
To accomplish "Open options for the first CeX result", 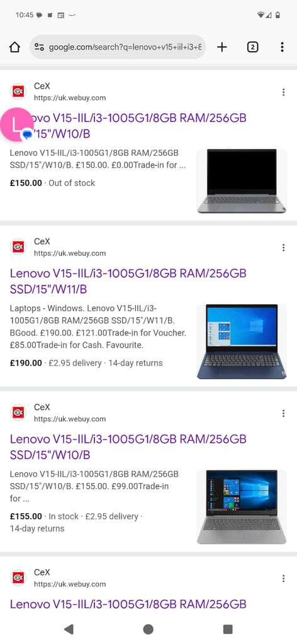I will (283, 92).
